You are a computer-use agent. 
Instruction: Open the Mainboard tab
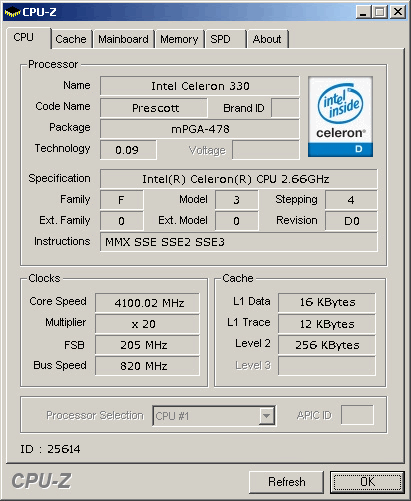pyautogui.click(x=123, y=39)
